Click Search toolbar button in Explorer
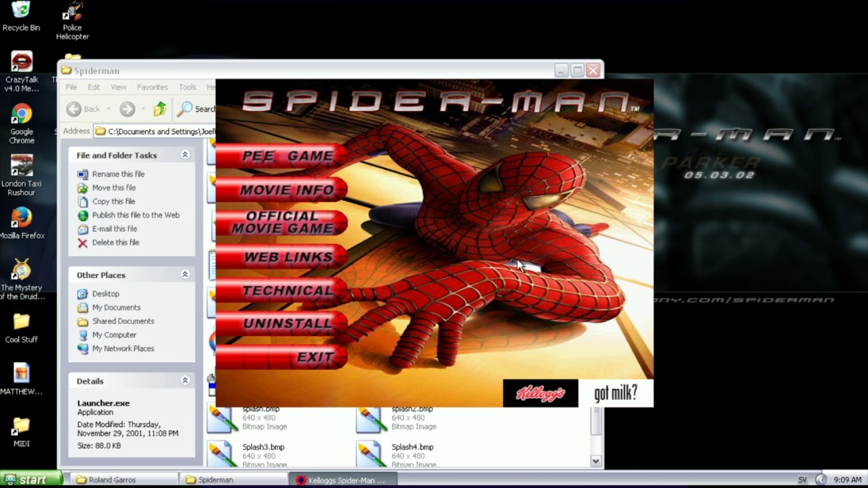This screenshot has height=488, width=868. [196, 109]
